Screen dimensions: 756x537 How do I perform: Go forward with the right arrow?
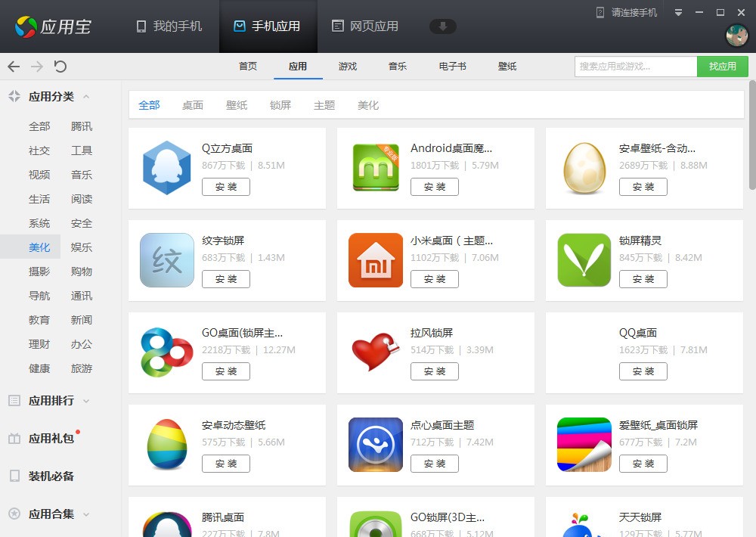tap(37, 66)
